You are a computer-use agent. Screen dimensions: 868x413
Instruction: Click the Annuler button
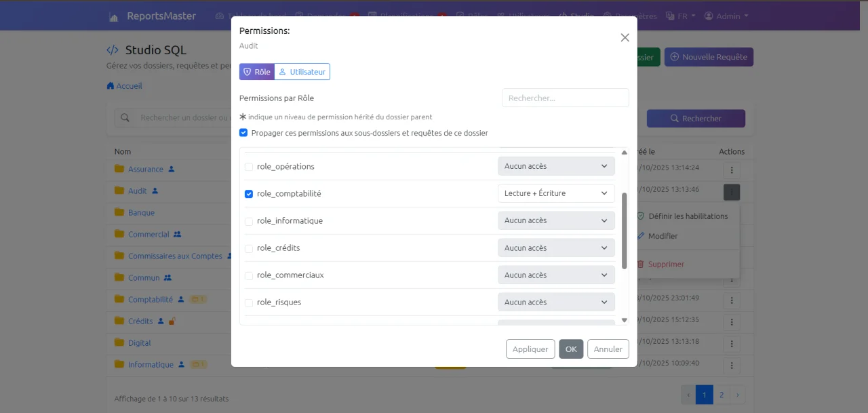point(608,349)
